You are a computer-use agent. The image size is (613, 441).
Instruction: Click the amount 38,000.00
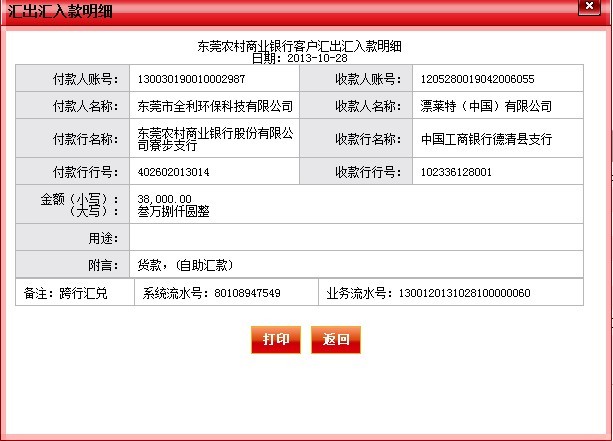[x=165, y=199]
